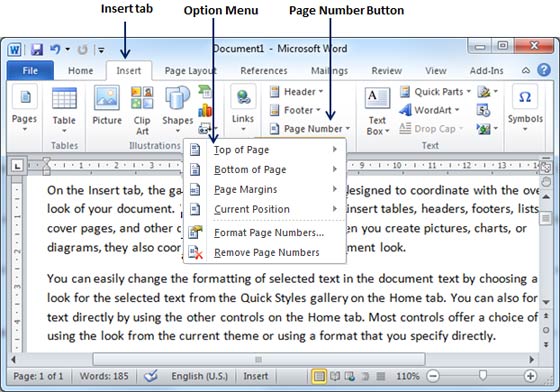Open the View tab
This screenshot has height=392, width=560.
pyautogui.click(x=436, y=71)
